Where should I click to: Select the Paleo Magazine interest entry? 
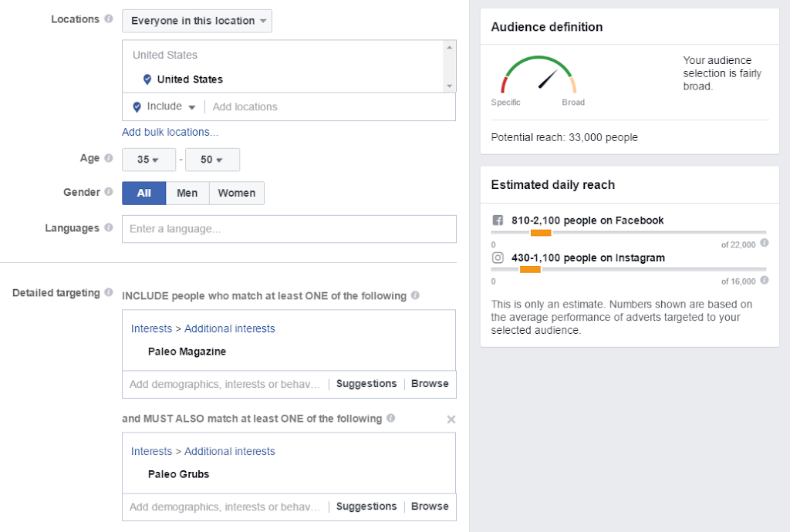(187, 352)
